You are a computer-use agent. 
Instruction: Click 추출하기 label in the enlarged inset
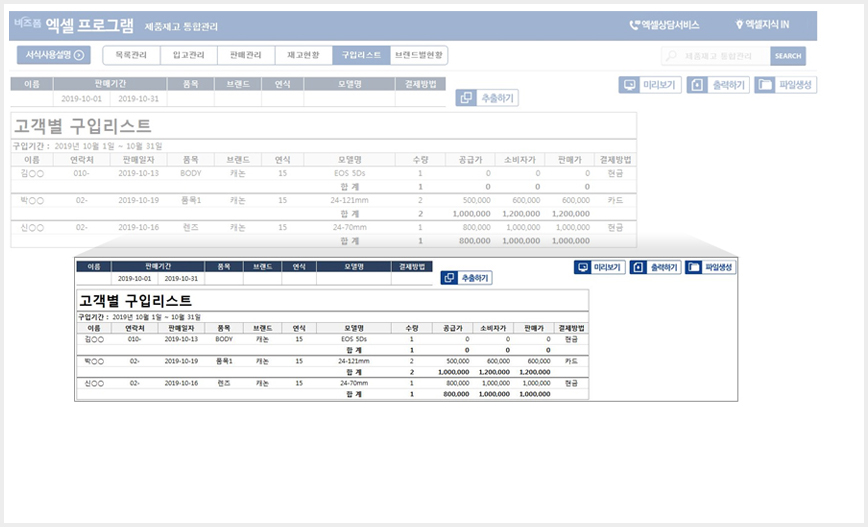[x=475, y=278]
